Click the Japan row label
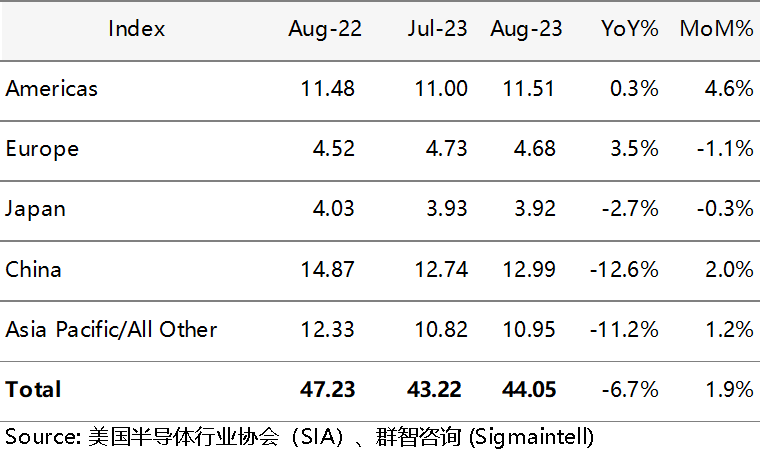The height and width of the screenshot is (457, 761). coord(36,209)
